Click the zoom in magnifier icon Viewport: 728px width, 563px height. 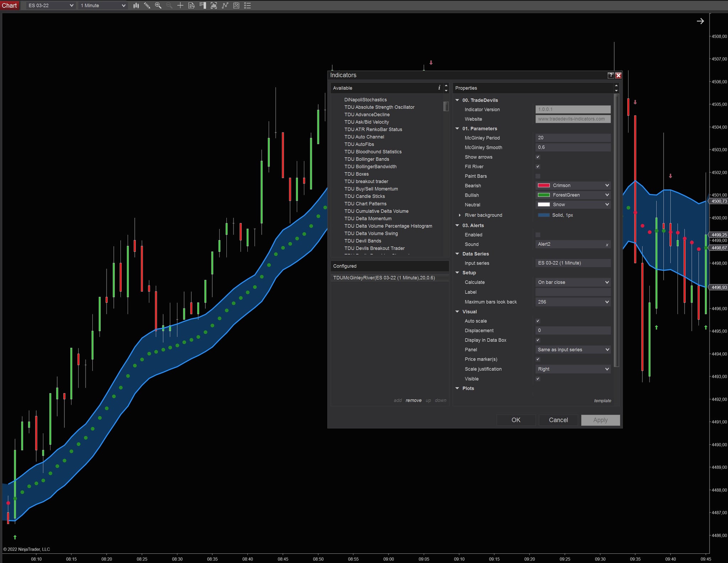158,5
